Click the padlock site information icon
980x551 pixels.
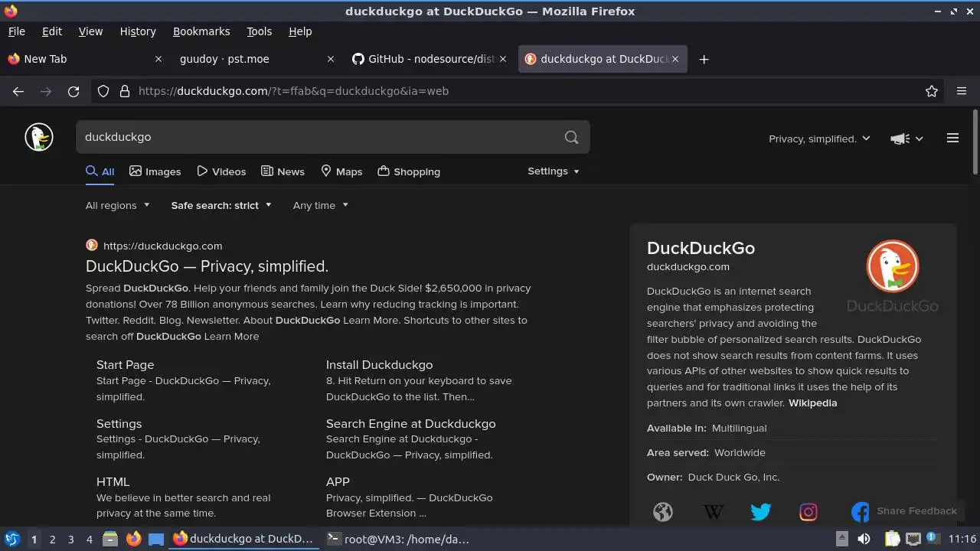125,91
